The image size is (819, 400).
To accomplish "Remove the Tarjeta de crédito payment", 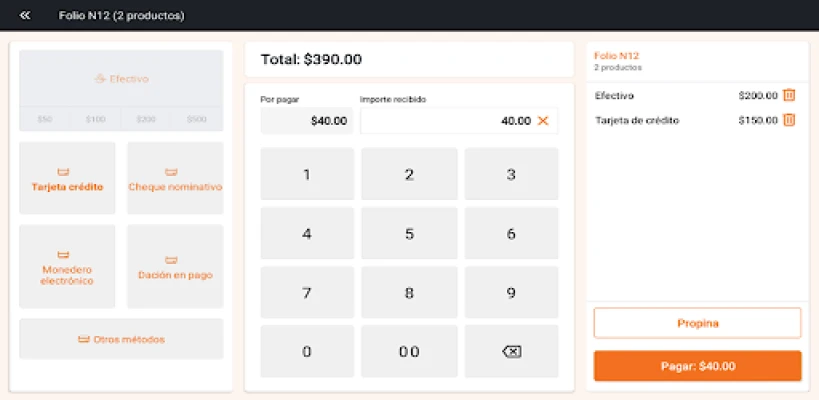I will point(789,120).
